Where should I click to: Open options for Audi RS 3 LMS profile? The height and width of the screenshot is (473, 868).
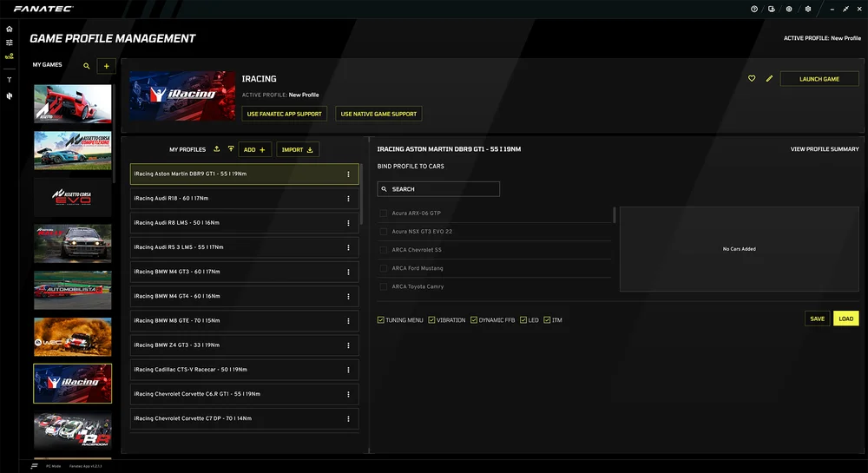348,247
